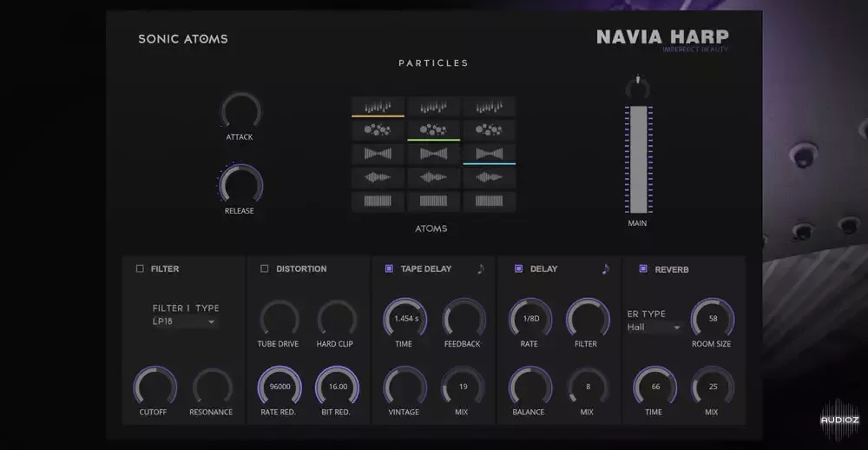Click the Sonic Atoms logo

pyautogui.click(x=183, y=39)
